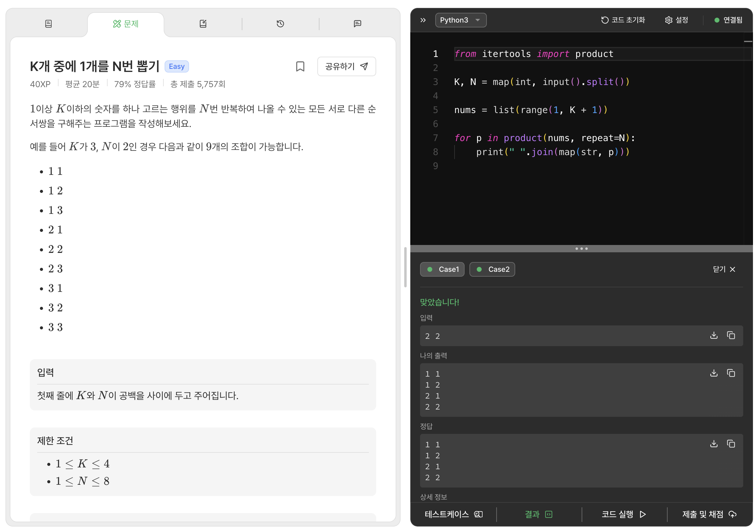Open 설정 editor settings
The image size is (756, 532).
676,20
